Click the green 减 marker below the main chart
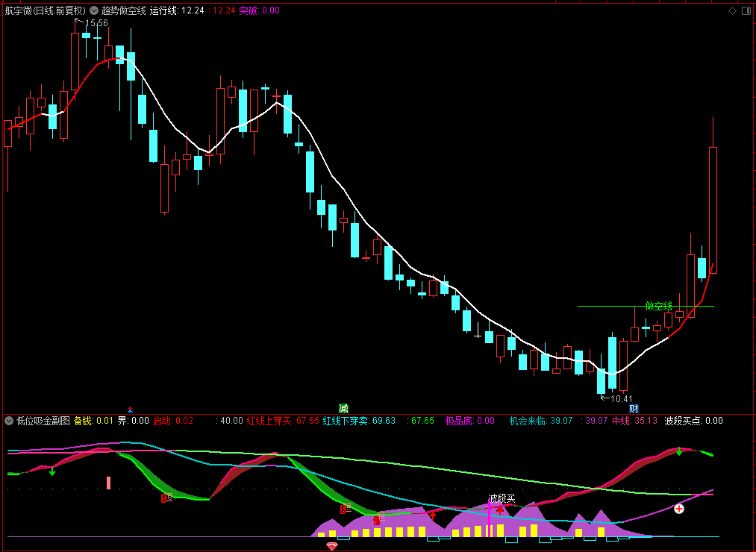756x552 pixels. pyautogui.click(x=343, y=409)
